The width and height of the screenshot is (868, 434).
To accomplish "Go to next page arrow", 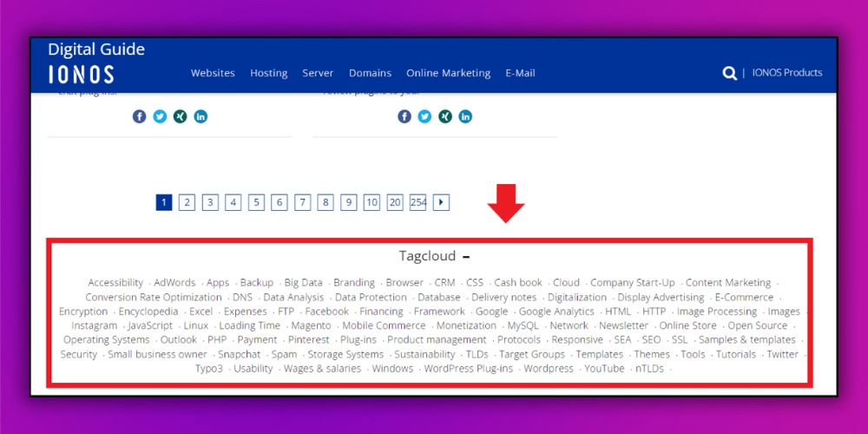I will pos(441,202).
